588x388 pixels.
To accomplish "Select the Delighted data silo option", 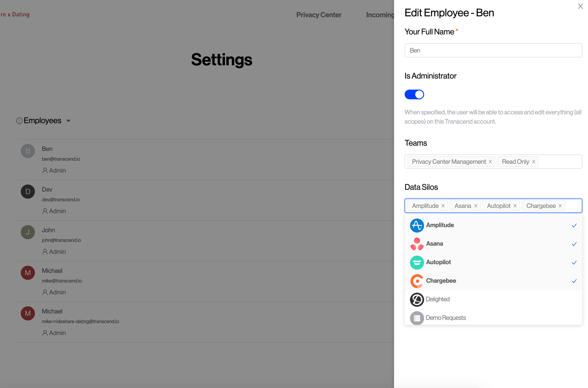I will [x=493, y=299].
